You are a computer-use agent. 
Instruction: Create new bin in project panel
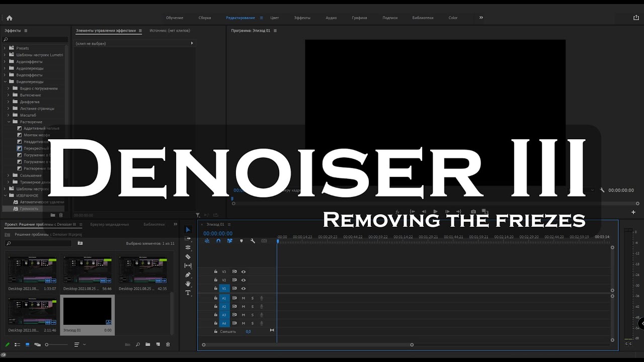(148, 344)
